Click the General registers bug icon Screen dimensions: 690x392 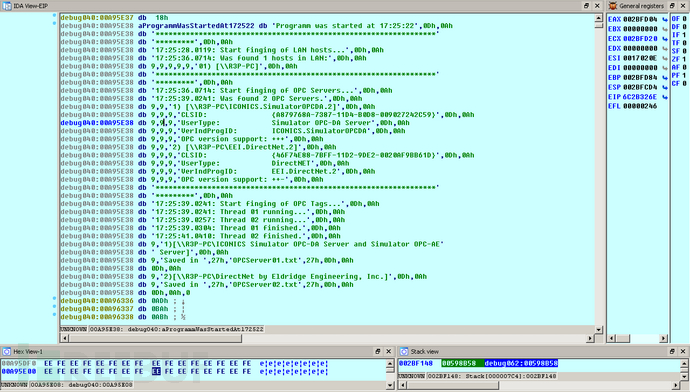(613, 6)
